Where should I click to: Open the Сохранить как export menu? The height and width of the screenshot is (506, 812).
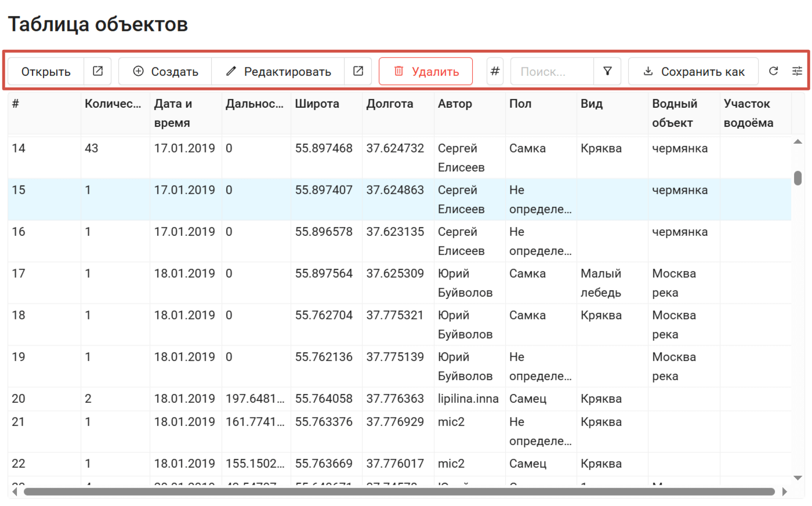tap(694, 71)
